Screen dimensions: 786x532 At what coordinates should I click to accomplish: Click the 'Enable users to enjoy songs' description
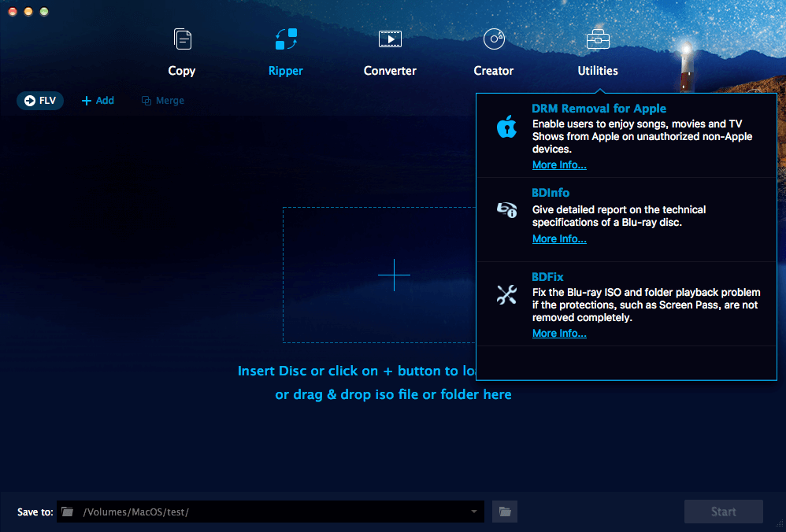pos(642,136)
